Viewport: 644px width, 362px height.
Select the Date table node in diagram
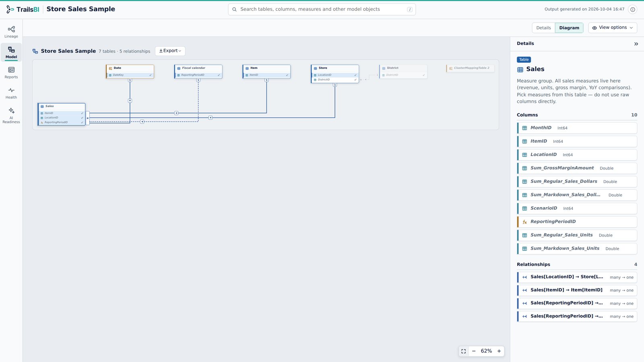[x=130, y=72]
